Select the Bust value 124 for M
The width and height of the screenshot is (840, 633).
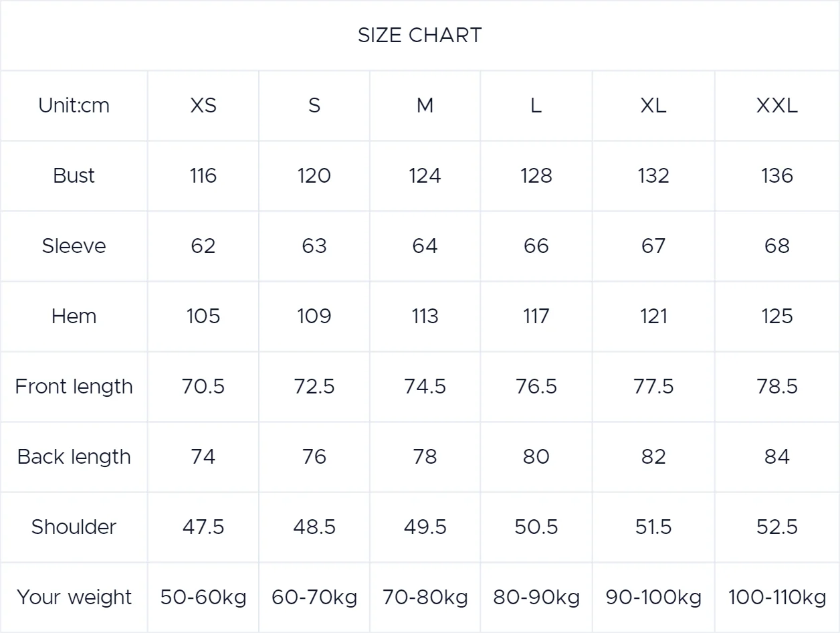coord(425,176)
